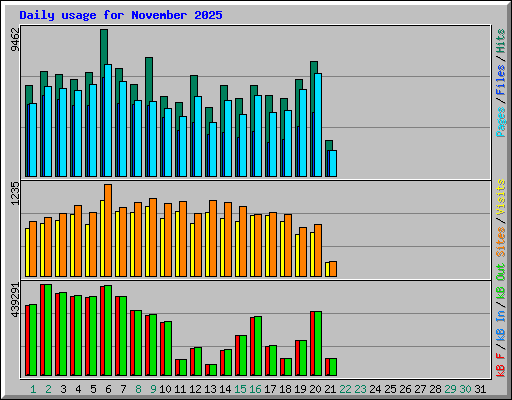Click the orange sites bar for day 19
This screenshot has width=512, height=400.
tap(303, 252)
